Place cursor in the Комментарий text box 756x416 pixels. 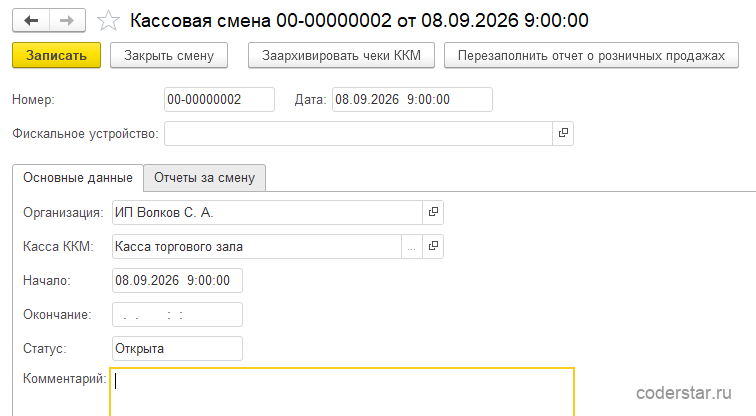tap(342, 391)
